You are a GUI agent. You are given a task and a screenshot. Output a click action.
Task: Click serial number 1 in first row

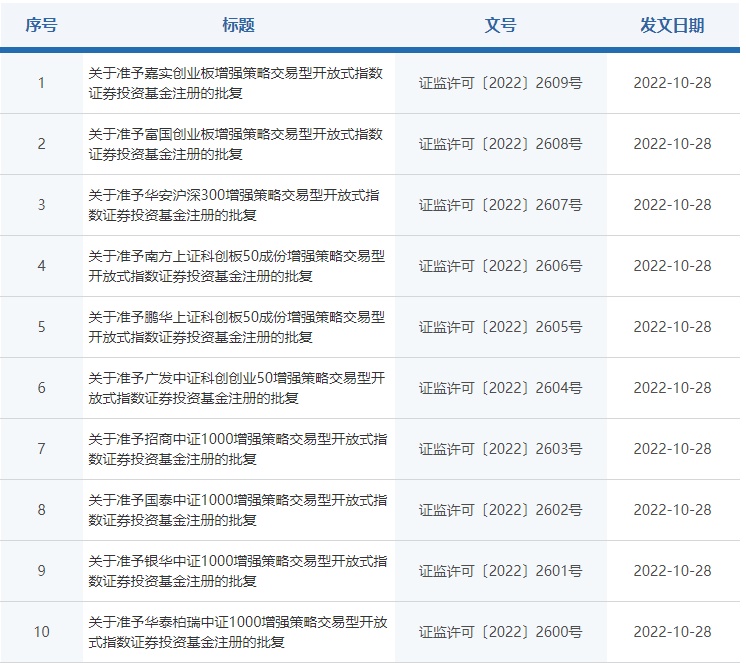(41, 83)
